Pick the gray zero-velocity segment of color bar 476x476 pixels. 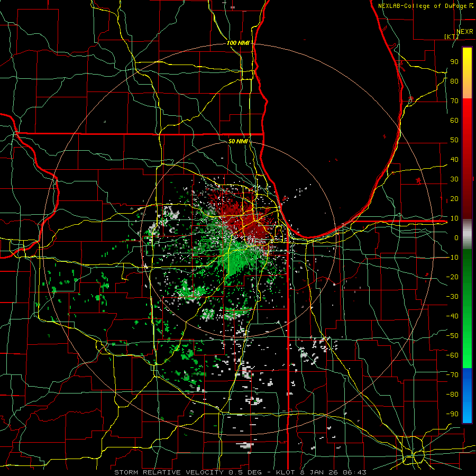pos(467,234)
